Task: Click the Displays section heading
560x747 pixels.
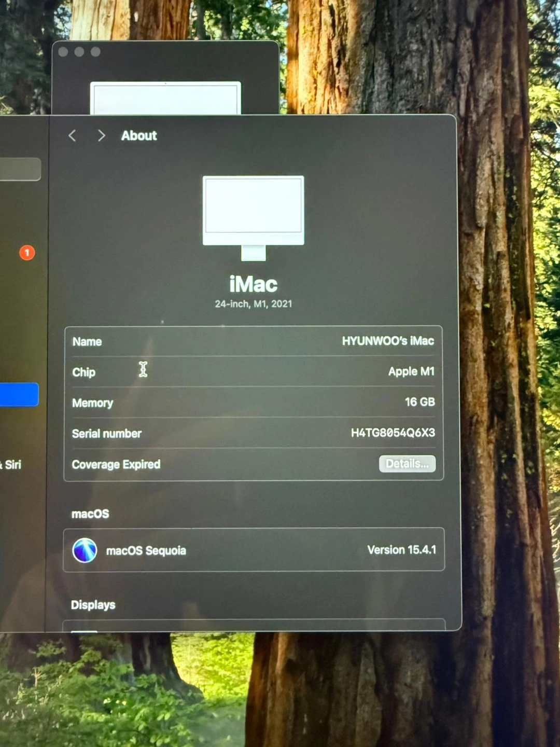Action: (x=93, y=605)
